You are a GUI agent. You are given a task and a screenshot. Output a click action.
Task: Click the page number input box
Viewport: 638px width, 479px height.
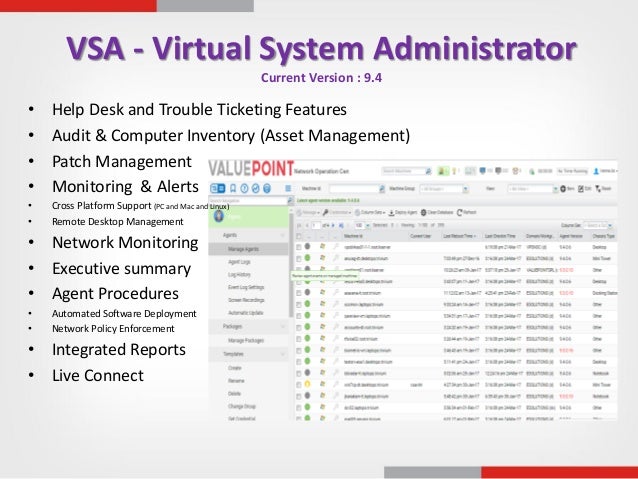pos(316,225)
